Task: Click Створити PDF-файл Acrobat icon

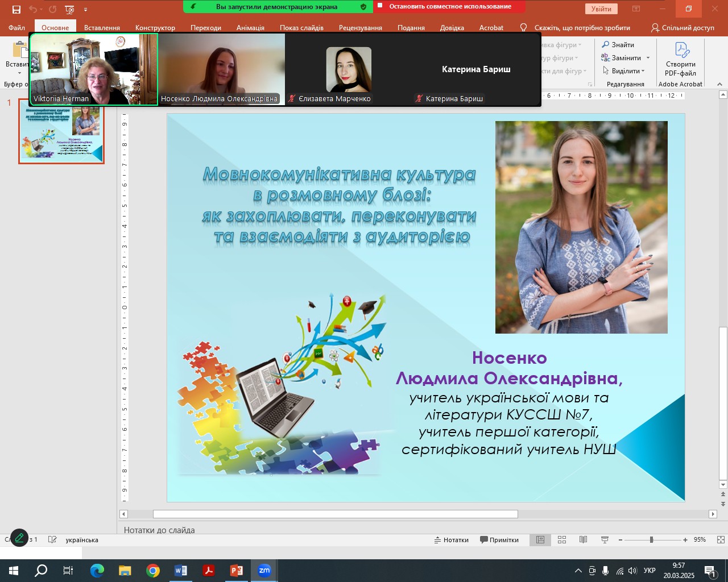Action: [681, 59]
